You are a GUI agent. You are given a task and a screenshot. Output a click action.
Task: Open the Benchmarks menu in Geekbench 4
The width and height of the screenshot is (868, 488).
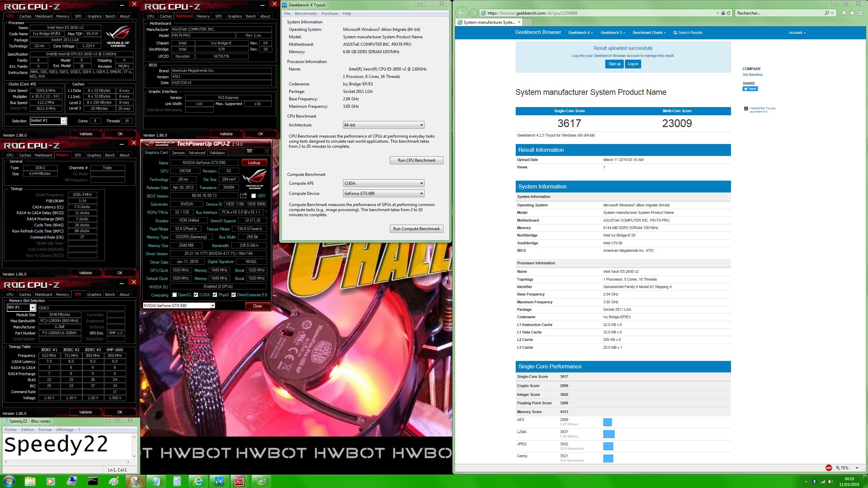(x=306, y=14)
